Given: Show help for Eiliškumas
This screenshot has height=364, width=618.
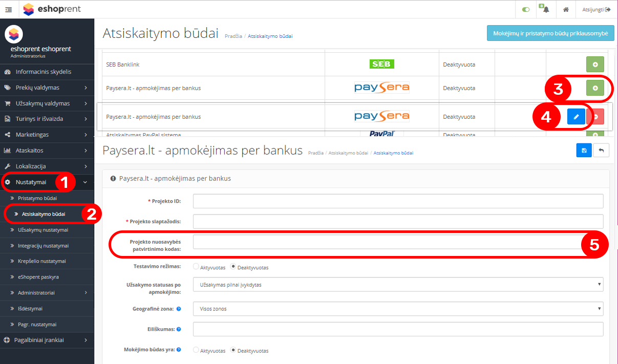Looking at the screenshot, I should [x=179, y=329].
